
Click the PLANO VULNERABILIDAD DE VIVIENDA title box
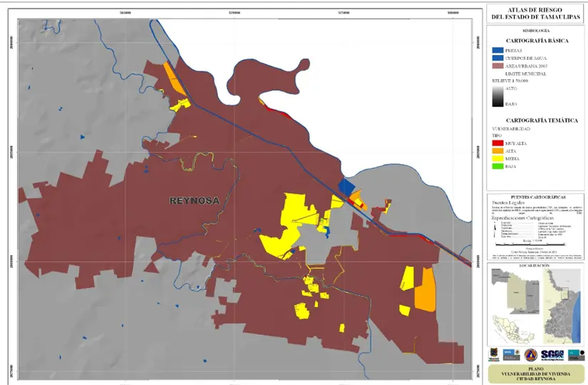(536, 373)
